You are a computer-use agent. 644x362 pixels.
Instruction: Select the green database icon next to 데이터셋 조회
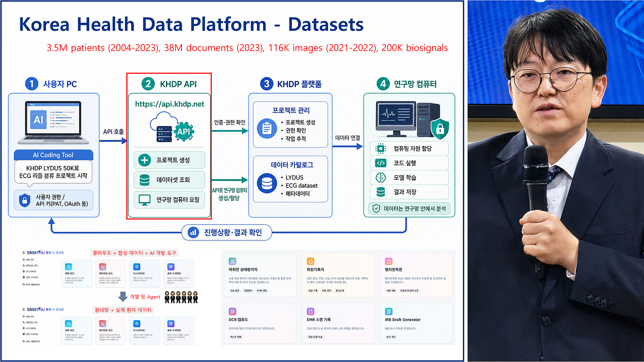tap(145, 180)
